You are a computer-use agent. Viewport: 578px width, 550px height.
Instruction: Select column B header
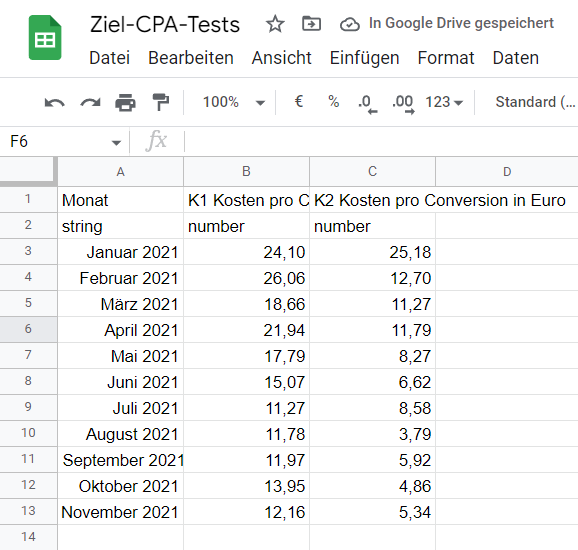246,171
